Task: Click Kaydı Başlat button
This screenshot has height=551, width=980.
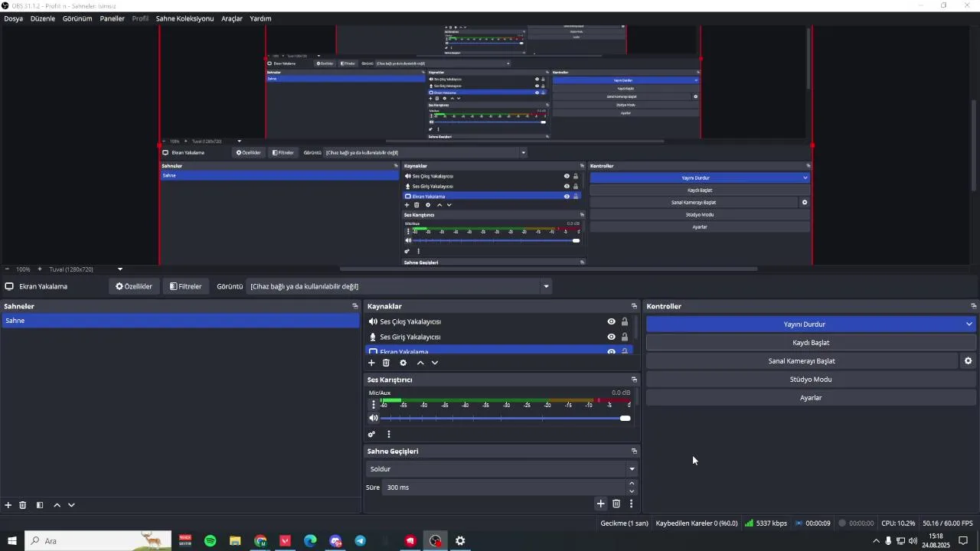Action: coord(811,343)
